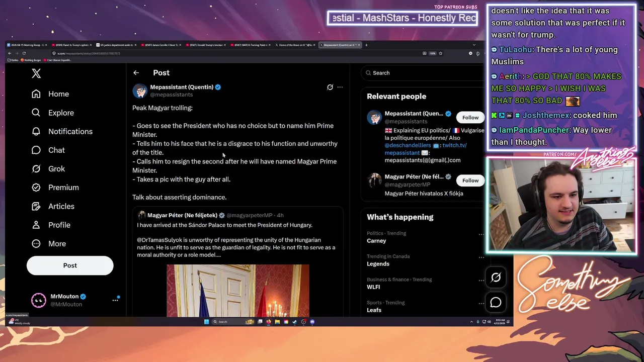Bookmark this page with star icon
644x362 pixels.
[440, 53]
